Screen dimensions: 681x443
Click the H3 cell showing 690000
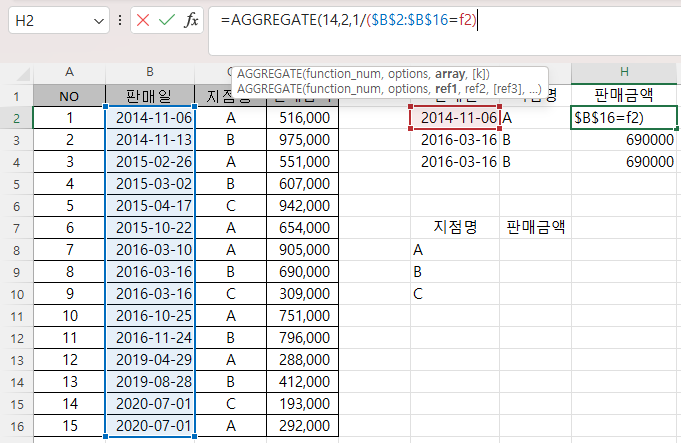[x=624, y=140]
